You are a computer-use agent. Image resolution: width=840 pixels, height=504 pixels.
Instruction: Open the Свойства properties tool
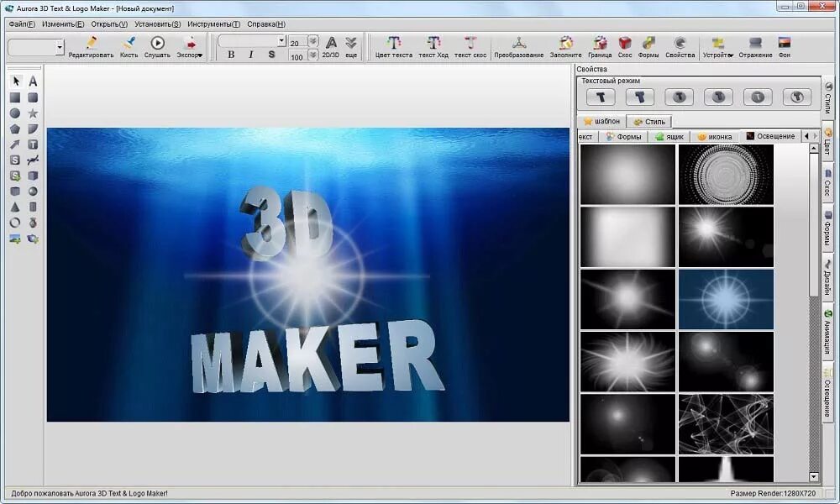680,46
